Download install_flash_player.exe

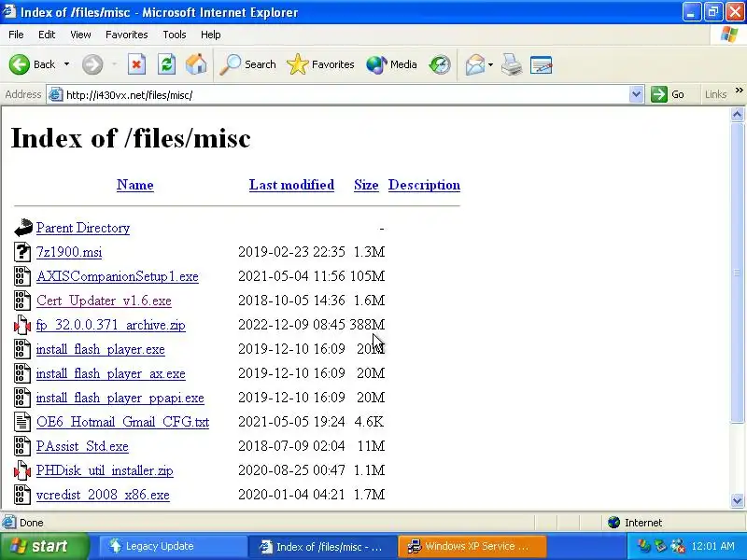(101, 349)
